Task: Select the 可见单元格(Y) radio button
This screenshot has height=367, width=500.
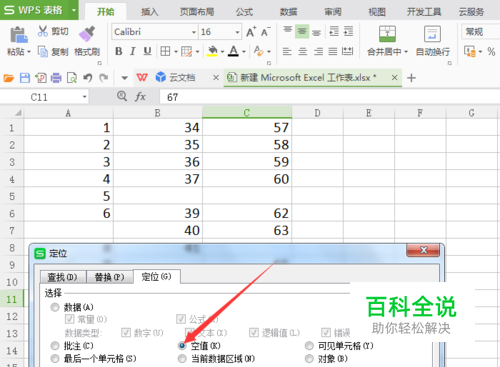Action: pyautogui.click(x=309, y=346)
